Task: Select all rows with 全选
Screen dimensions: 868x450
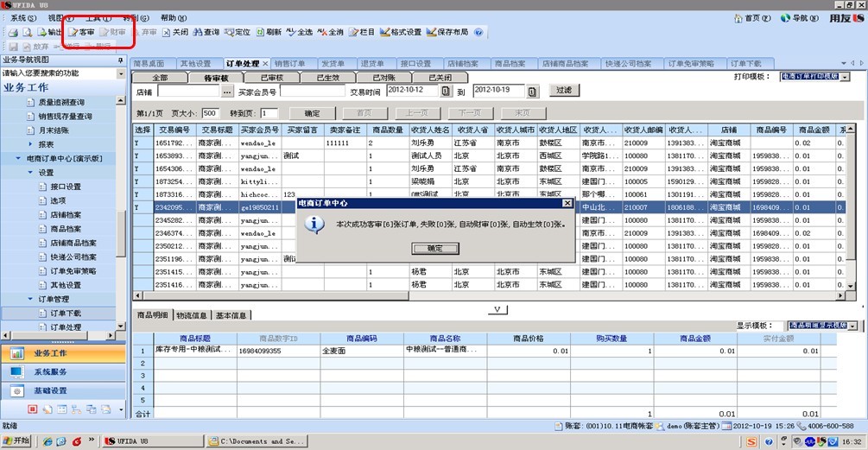Action: pyautogui.click(x=300, y=33)
